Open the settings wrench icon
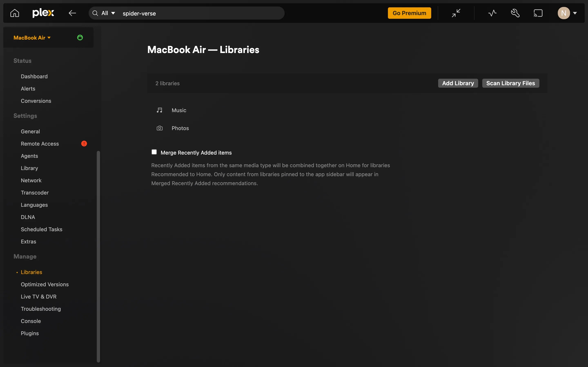 (x=515, y=13)
